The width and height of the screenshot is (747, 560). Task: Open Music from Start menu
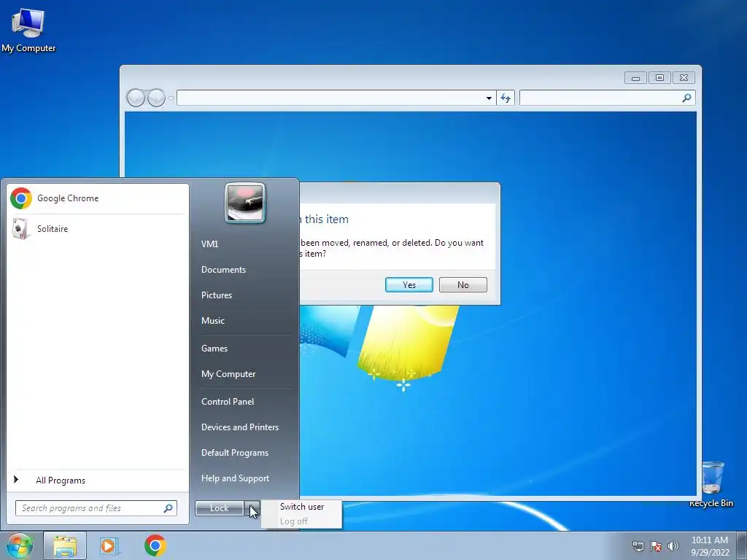coord(213,321)
